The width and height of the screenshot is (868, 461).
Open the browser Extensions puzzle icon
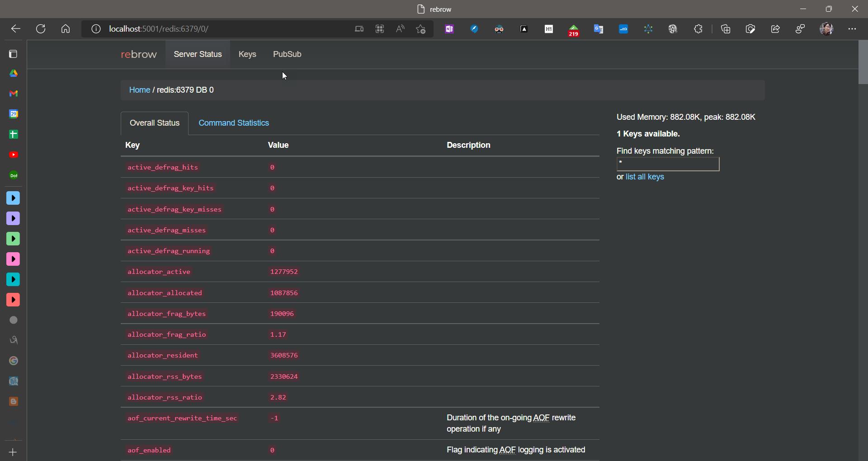pos(698,29)
